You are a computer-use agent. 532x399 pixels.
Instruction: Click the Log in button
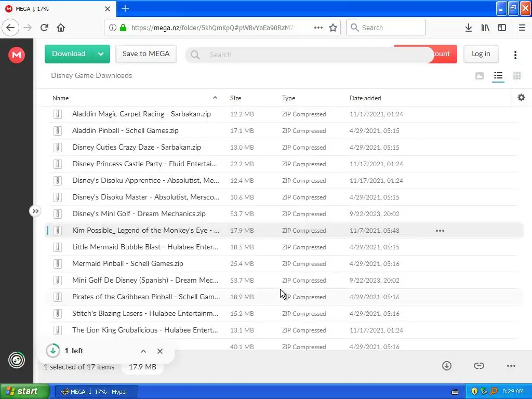tap(481, 54)
